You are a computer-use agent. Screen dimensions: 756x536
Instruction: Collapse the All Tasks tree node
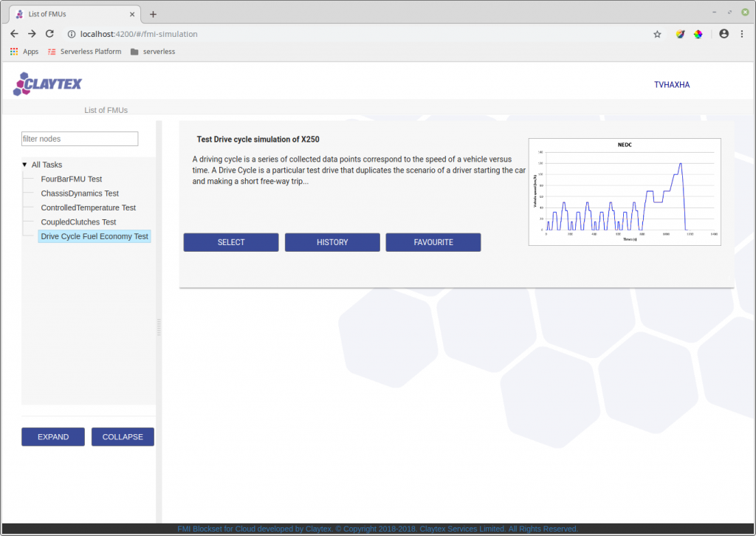(x=24, y=165)
